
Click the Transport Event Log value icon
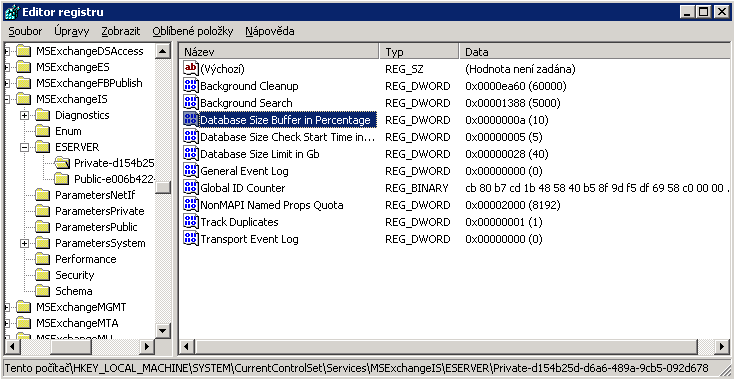coord(191,239)
